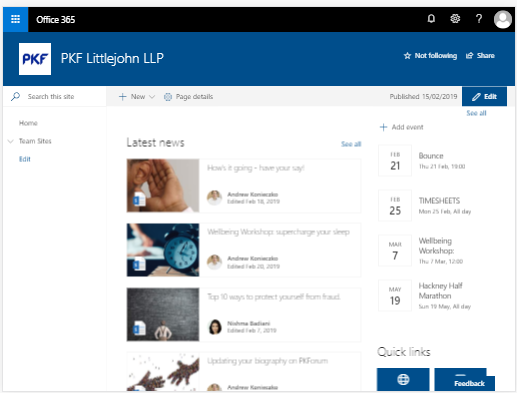This screenshot has width=517, height=393.
Task: Click Not following to follow the site
Action: point(430,56)
